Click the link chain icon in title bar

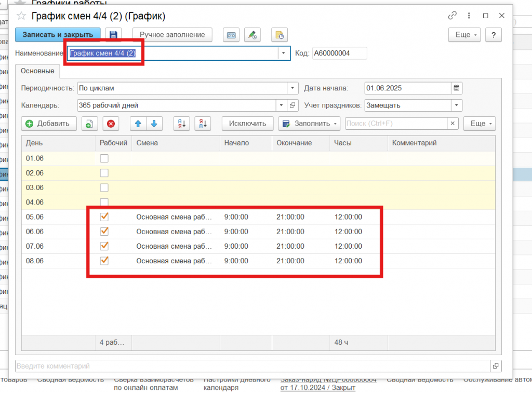pyautogui.click(x=453, y=16)
